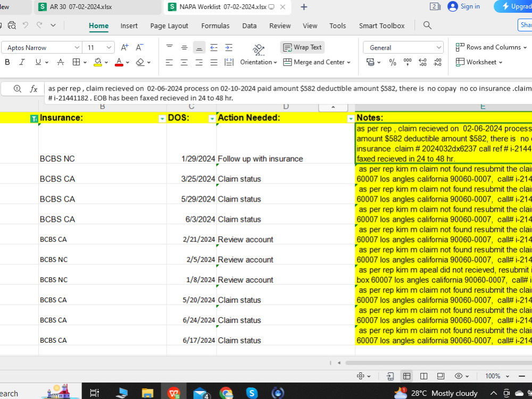The width and height of the screenshot is (532, 399).
Task: Click the top align icon
Action: [x=169, y=47]
